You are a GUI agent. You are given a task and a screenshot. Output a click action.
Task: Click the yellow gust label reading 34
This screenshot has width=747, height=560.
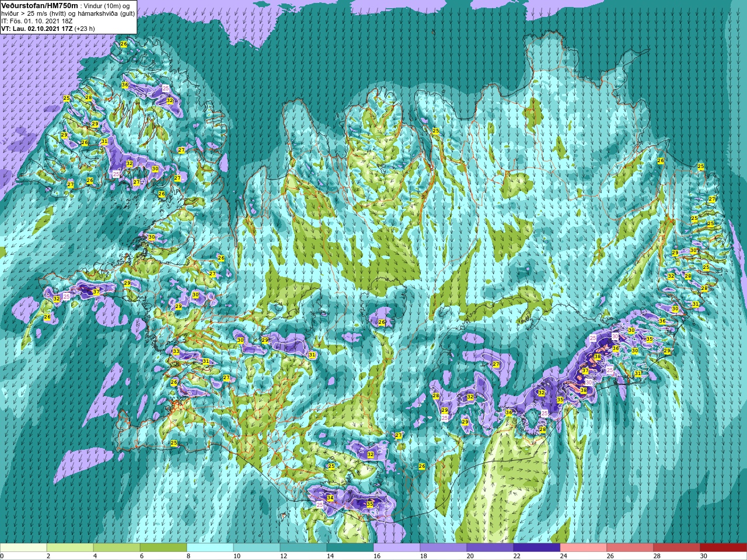point(330,498)
